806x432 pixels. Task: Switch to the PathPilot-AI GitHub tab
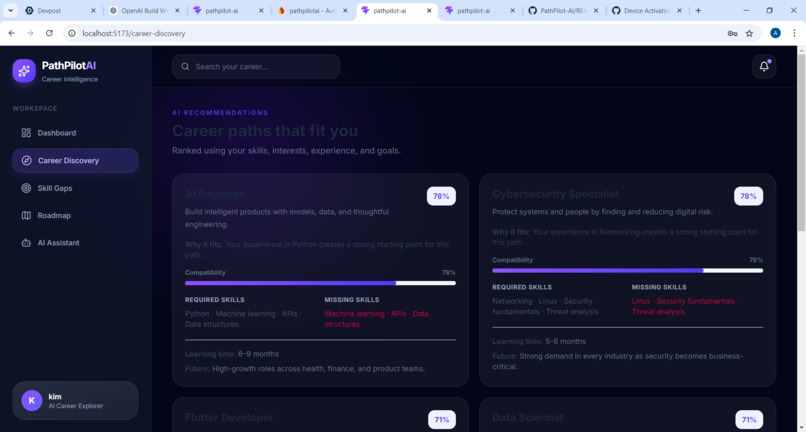(x=564, y=10)
